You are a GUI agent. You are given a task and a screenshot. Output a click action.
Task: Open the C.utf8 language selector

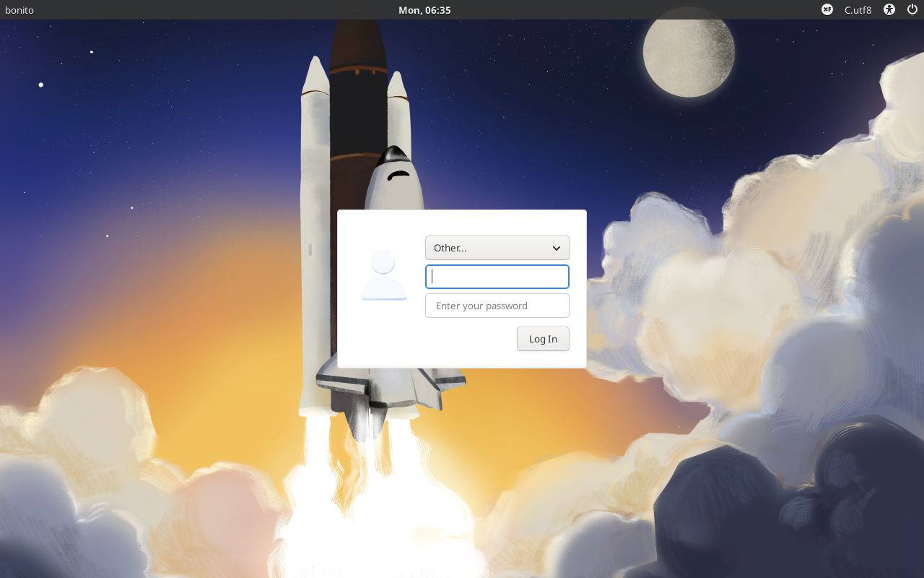click(858, 10)
